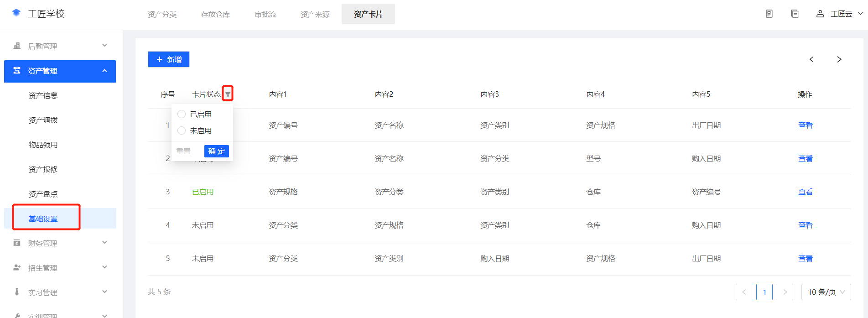
Task: Click the user profile icon beside 工匠云
Action: [x=820, y=14]
